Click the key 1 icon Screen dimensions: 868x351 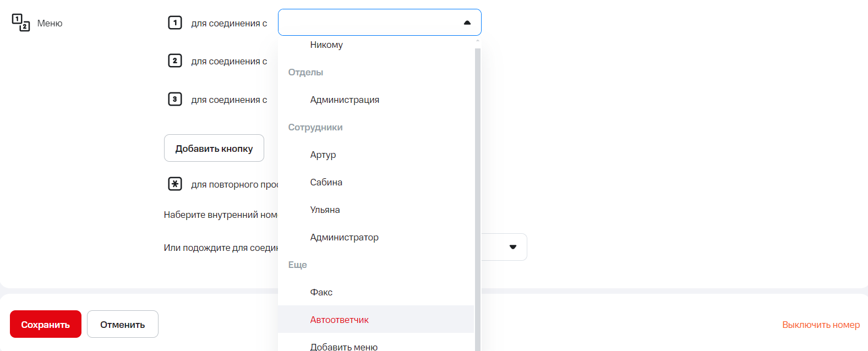point(174,23)
